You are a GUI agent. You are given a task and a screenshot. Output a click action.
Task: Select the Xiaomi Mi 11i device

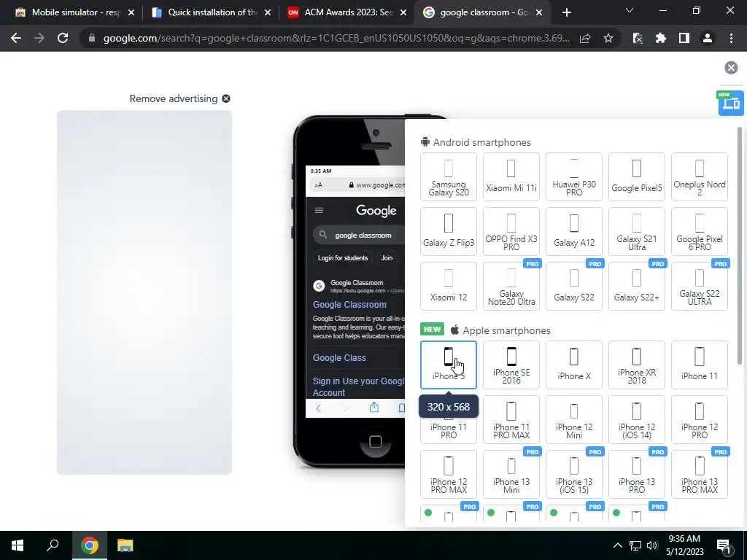click(511, 176)
